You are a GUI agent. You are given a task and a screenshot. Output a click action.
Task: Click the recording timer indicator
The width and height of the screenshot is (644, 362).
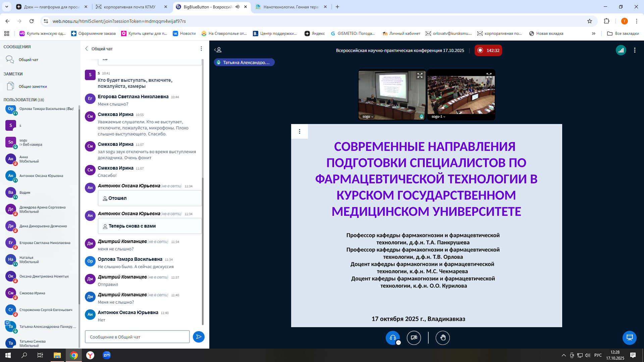(x=488, y=50)
